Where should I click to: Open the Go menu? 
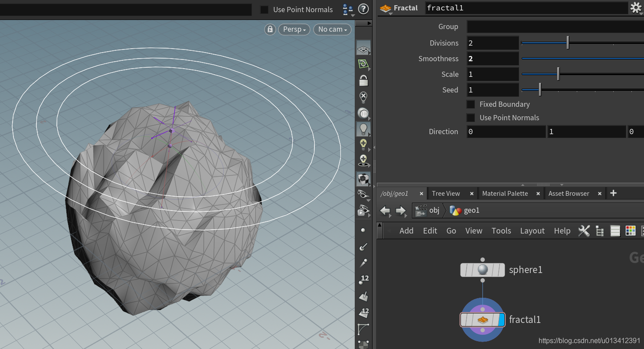click(x=451, y=231)
